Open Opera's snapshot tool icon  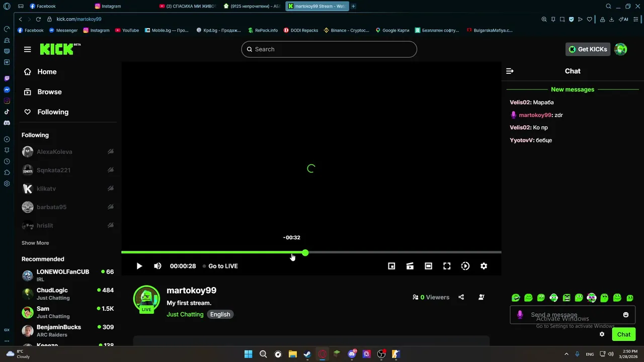coord(562,19)
